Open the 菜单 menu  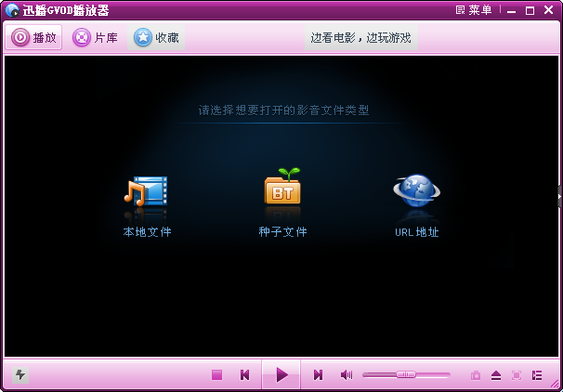(474, 9)
